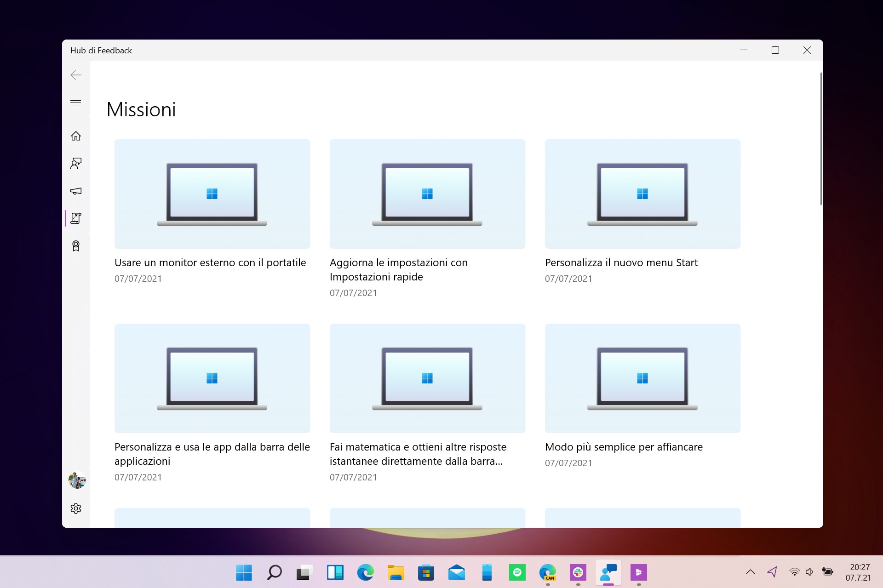Open Achievements badge icon
Image resolution: width=883 pixels, height=588 pixels.
(76, 246)
